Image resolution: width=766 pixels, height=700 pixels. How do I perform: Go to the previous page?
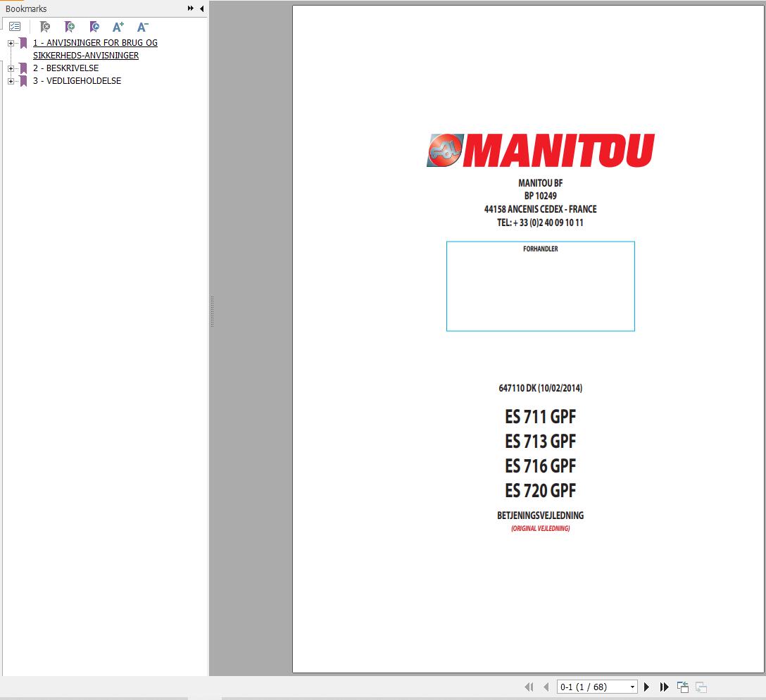pyautogui.click(x=546, y=687)
